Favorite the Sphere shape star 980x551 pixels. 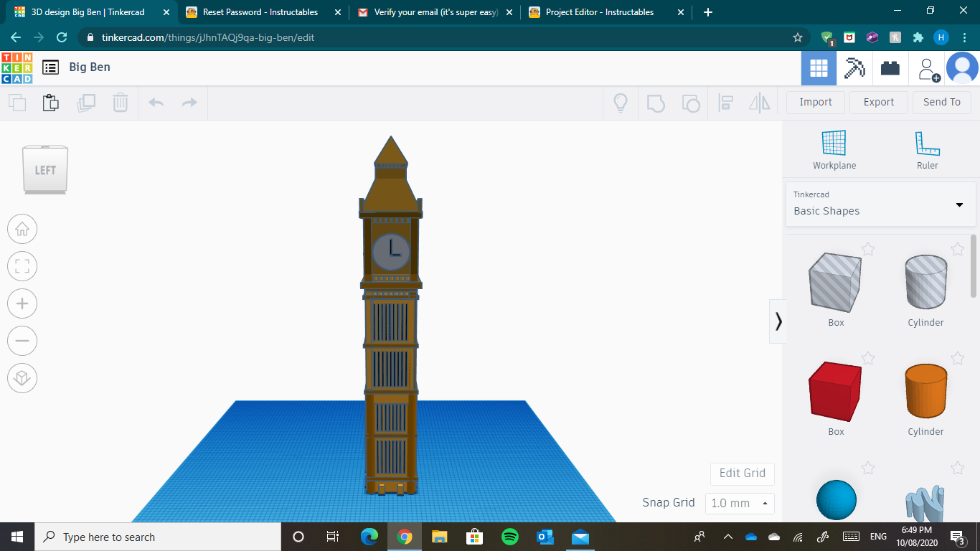click(x=868, y=468)
